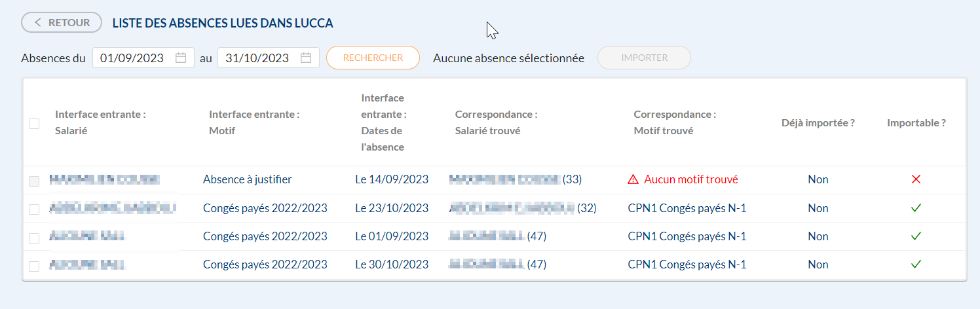Edit the end date field 31/10/2023
The width and height of the screenshot is (980, 309).
pos(257,58)
